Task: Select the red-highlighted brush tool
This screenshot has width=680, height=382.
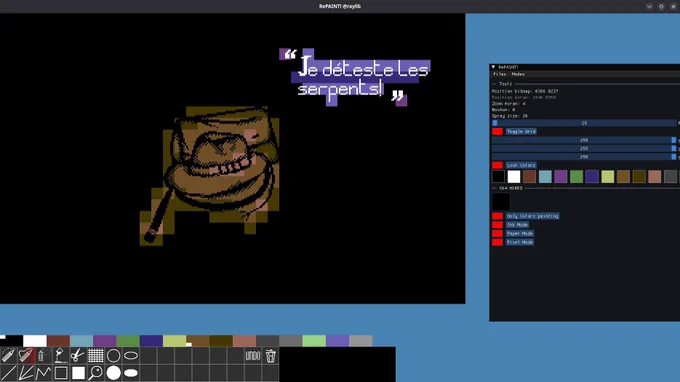Action: tap(26, 356)
